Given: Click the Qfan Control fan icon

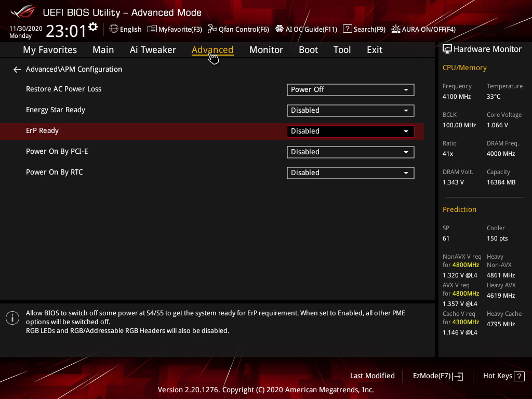Looking at the screenshot, I should (x=212, y=29).
